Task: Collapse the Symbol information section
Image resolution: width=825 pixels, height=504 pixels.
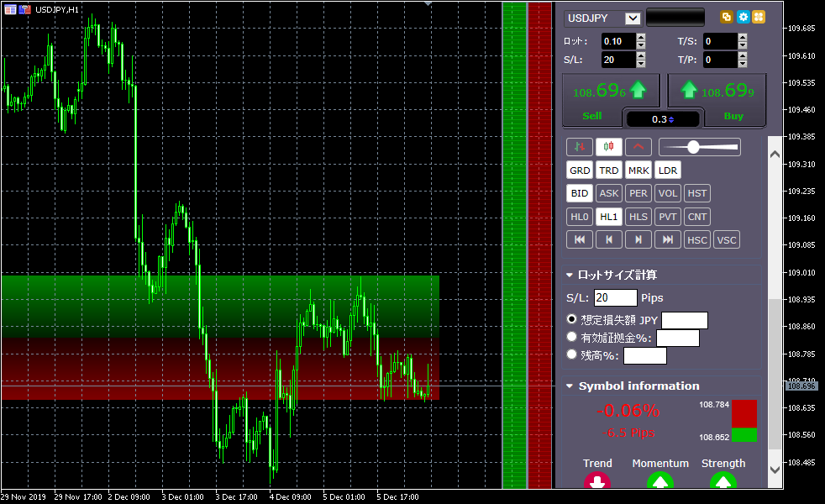Action: pos(570,386)
